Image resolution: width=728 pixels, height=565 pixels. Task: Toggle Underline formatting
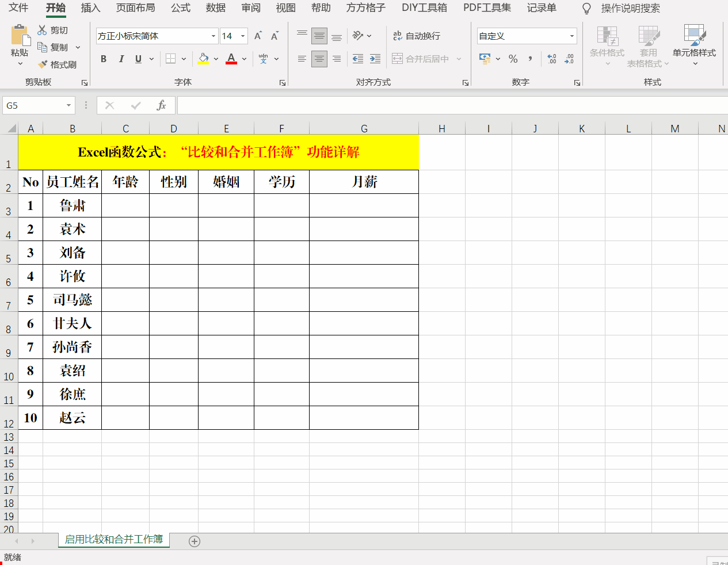tap(138, 59)
